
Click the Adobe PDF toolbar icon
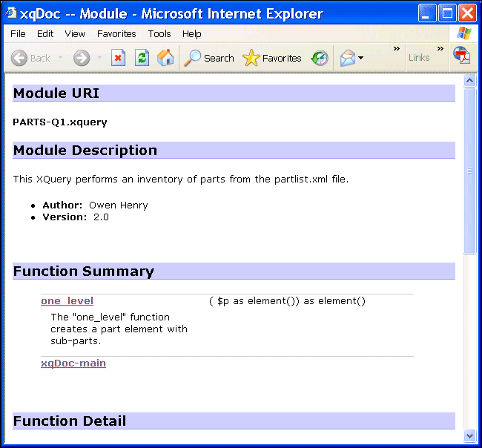(x=462, y=56)
